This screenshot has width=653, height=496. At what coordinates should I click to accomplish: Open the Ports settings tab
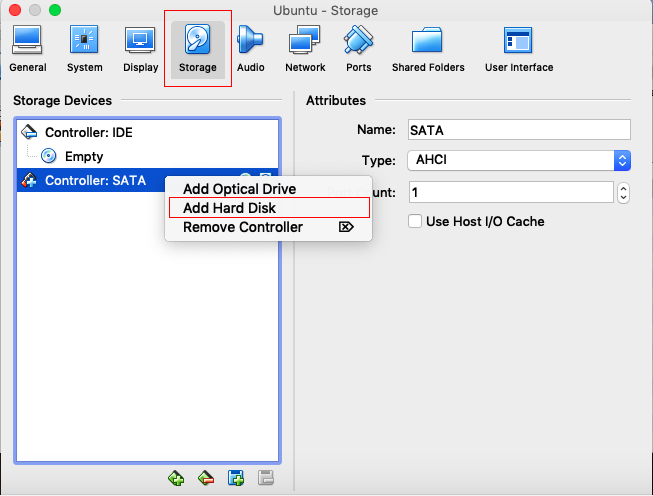[x=359, y=49]
